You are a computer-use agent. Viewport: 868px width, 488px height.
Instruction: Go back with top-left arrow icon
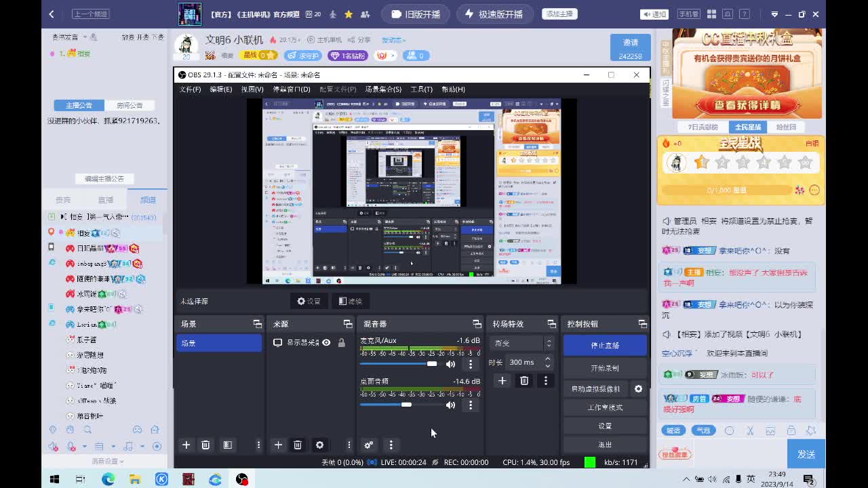pyautogui.click(x=51, y=14)
